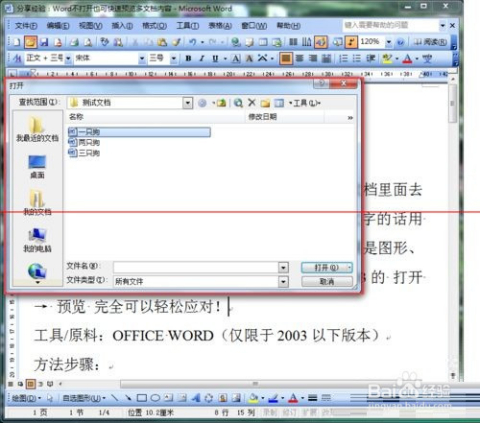Screen dimensions: 480x423
Task: Click the Up One Level folder icon
Action: pos(221,103)
